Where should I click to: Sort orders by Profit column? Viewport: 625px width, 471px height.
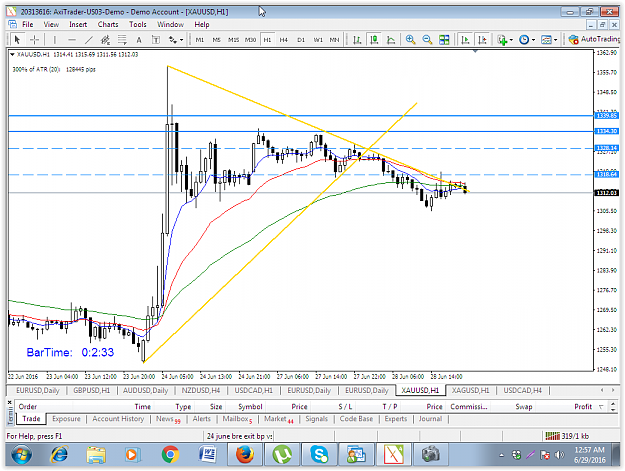pyautogui.click(x=583, y=406)
